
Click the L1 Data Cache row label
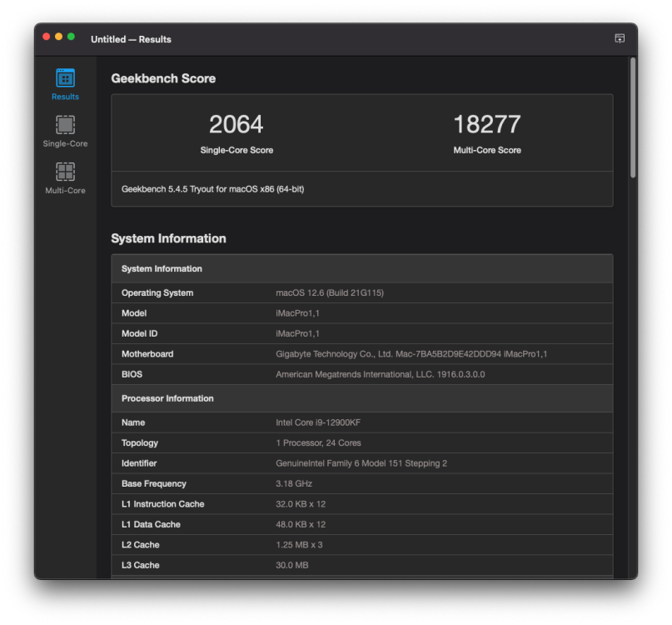point(151,525)
